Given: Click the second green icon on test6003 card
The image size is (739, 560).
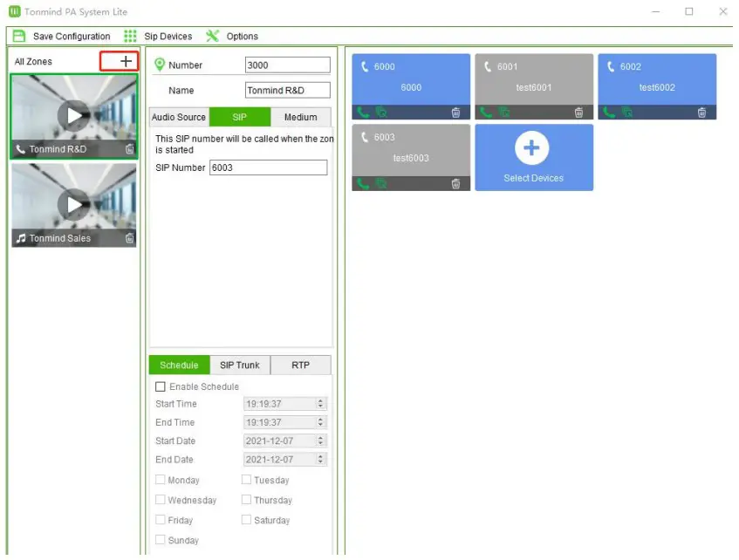Looking at the screenshot, I should click(380, 183).
